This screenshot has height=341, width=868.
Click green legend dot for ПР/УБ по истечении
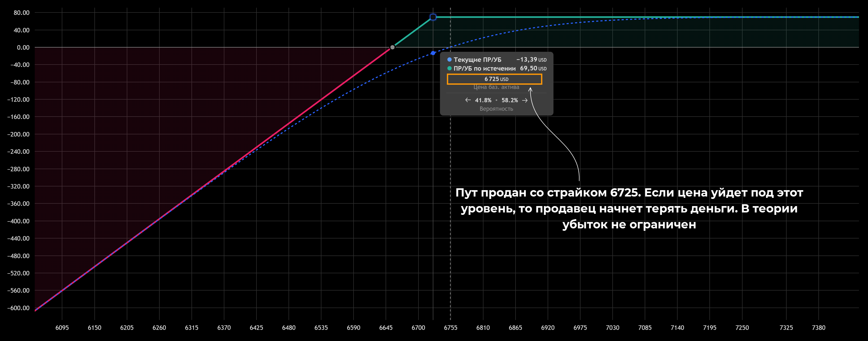pos(449,69)
